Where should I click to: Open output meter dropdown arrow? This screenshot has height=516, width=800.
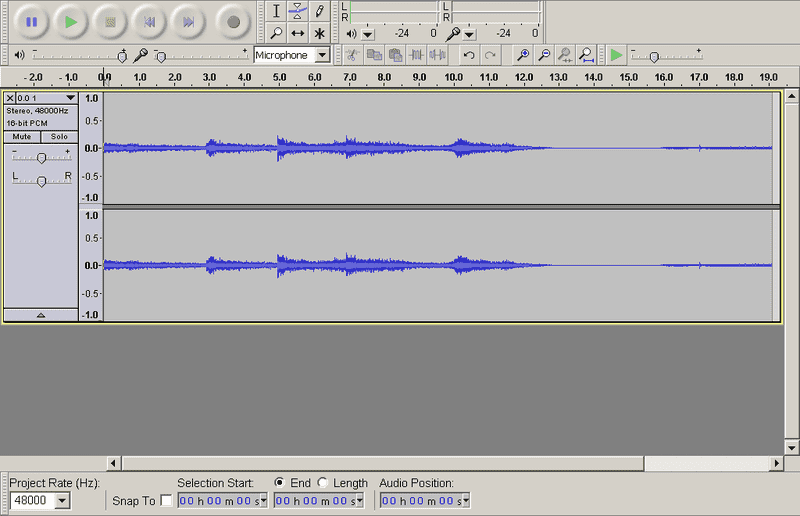(x=367, y=35)
